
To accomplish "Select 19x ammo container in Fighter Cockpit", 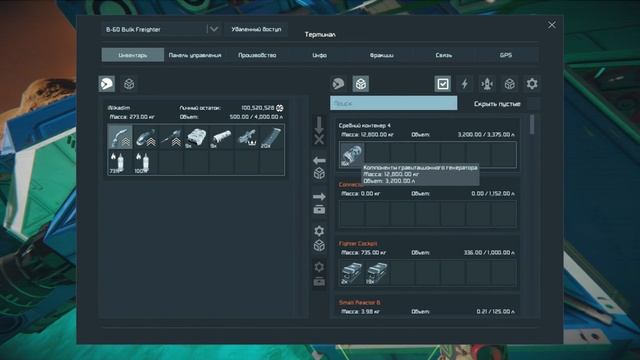I will pyautogui.click(x=377, y=273).
